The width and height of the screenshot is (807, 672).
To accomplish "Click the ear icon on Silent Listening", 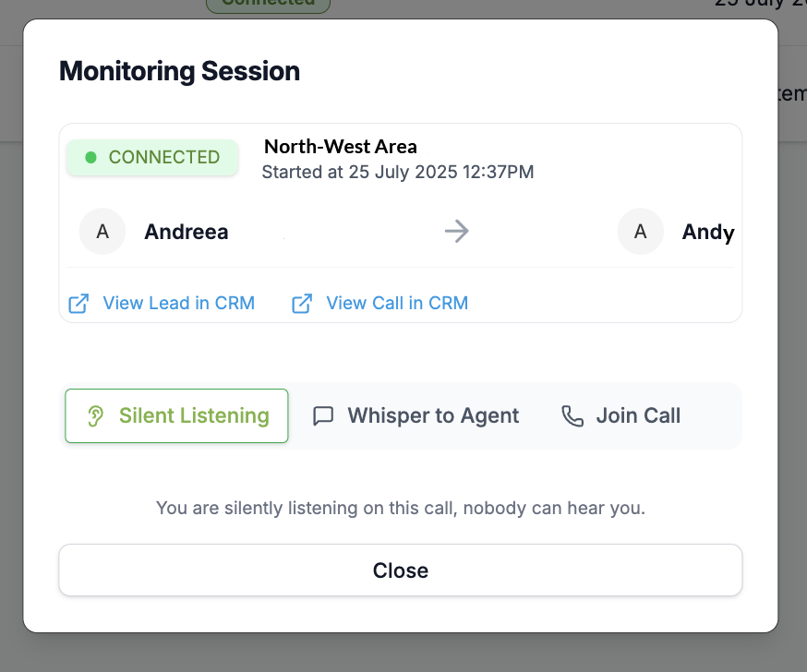I will click(95, 416).
